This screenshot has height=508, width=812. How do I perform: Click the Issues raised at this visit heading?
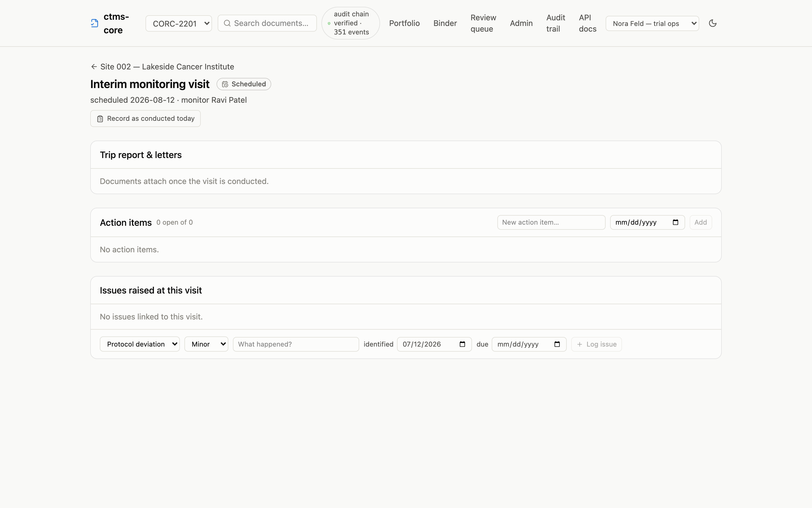pos(151,290)
